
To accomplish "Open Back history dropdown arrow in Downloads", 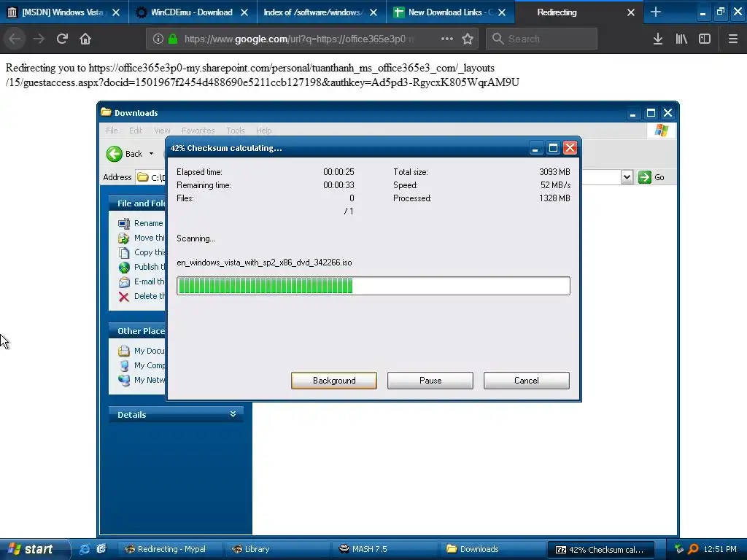I will point(152,154).
